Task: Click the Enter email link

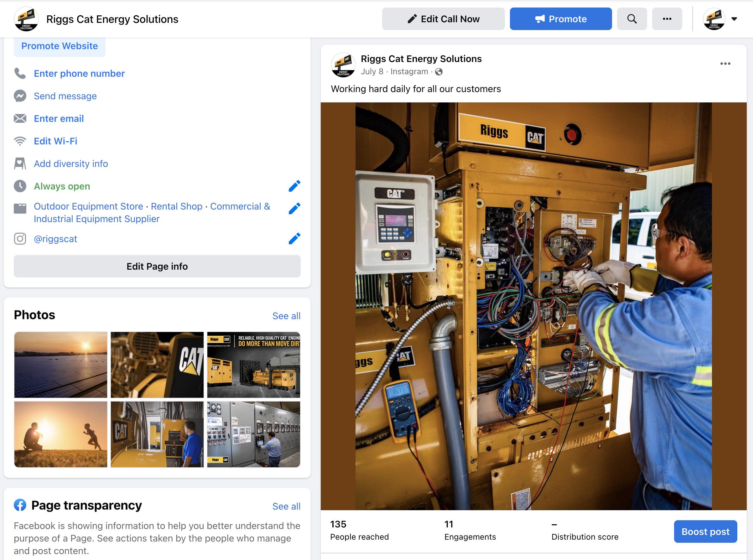Action: (59, 119)
